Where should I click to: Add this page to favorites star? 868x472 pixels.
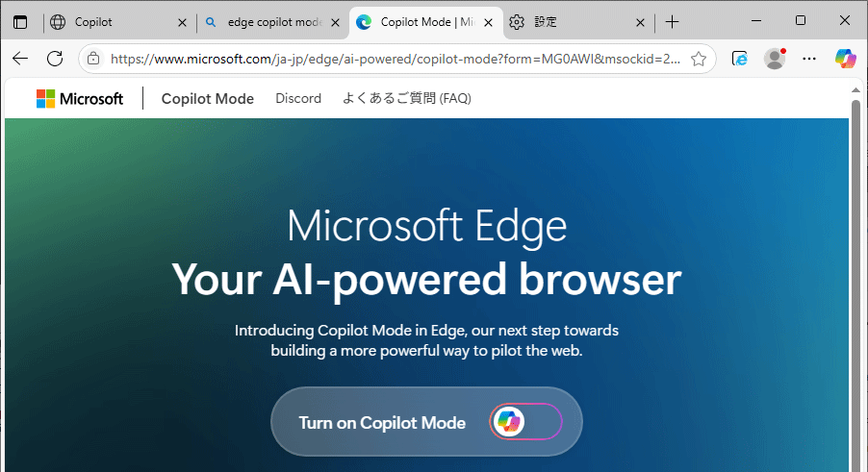699,59
